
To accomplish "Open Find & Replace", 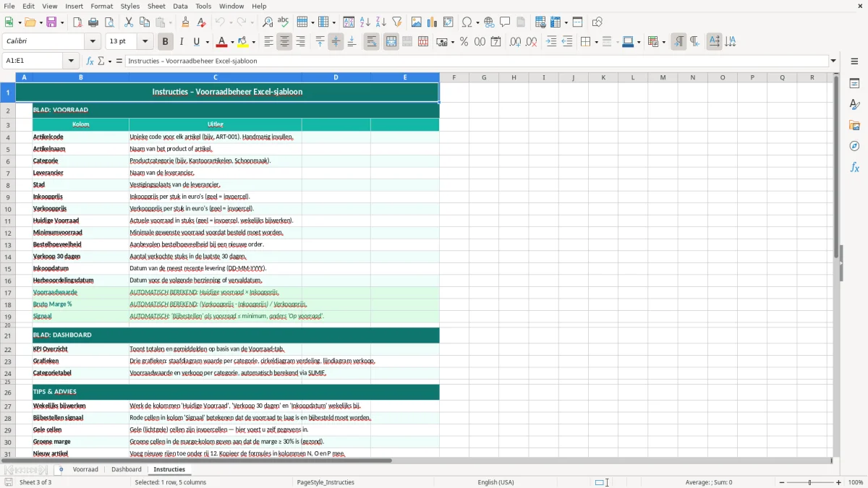I will [x=268, y=22].
